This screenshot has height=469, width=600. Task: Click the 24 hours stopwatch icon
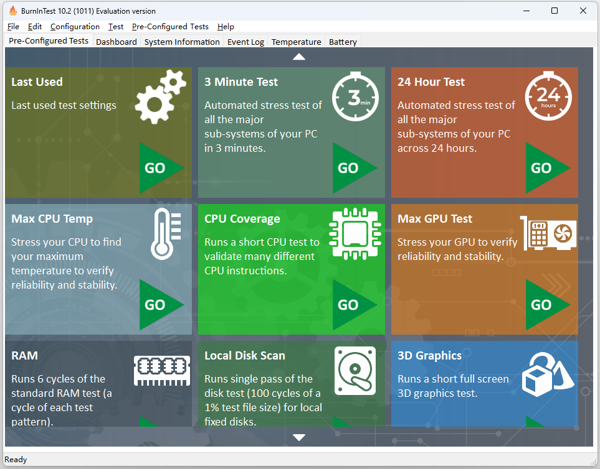[x=547, y=97]
